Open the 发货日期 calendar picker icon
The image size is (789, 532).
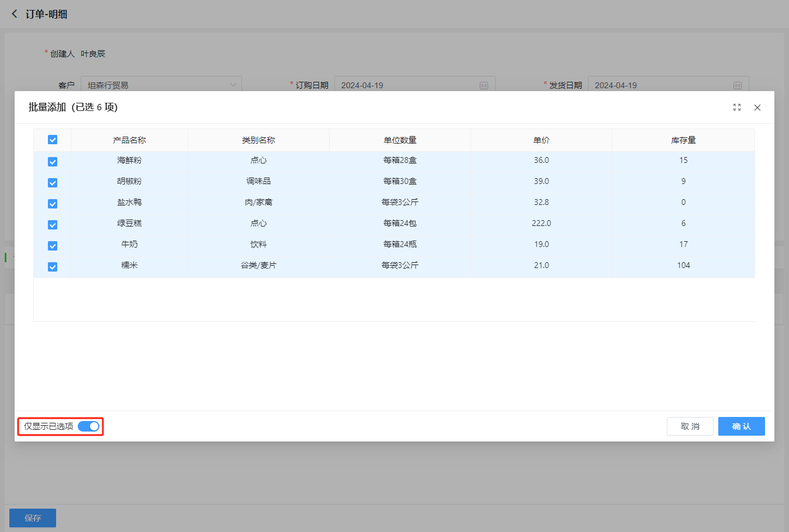click(x=737, y=85)
